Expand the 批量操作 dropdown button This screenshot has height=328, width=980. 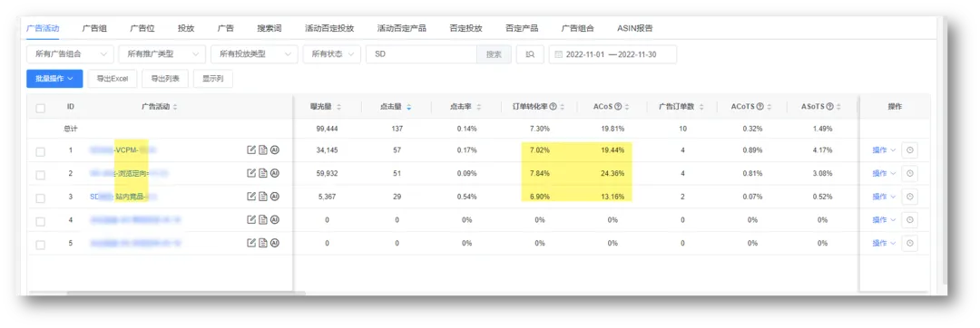point(55,79)
